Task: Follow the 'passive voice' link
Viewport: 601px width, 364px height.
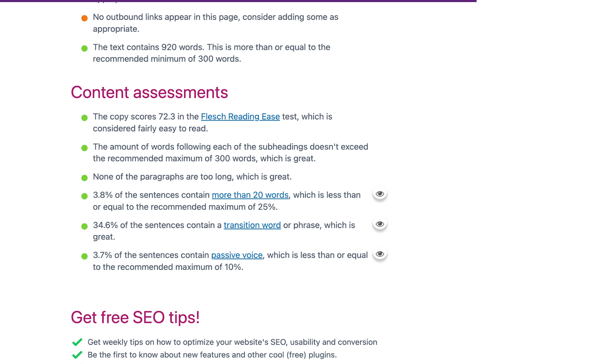Action: (237, 255)
